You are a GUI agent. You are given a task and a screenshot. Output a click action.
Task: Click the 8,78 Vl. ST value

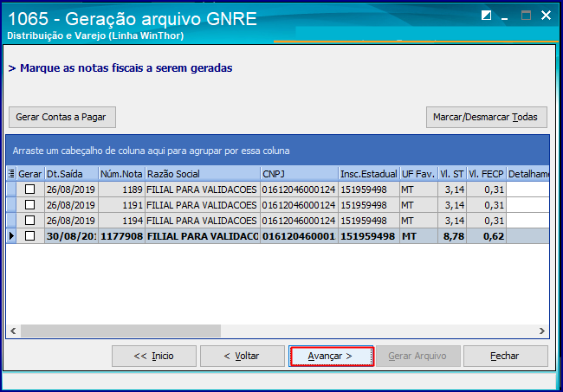452,236
